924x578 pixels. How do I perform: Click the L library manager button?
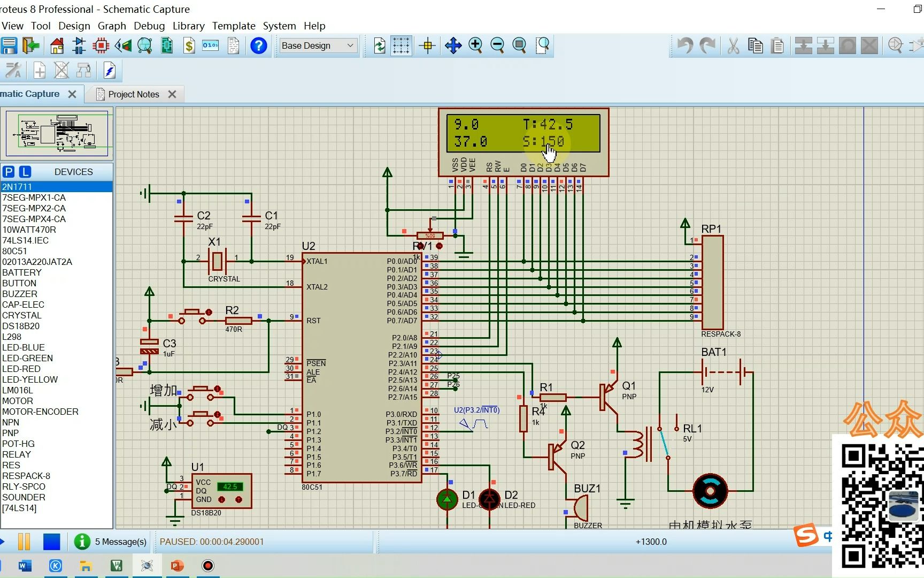[25, 172]
